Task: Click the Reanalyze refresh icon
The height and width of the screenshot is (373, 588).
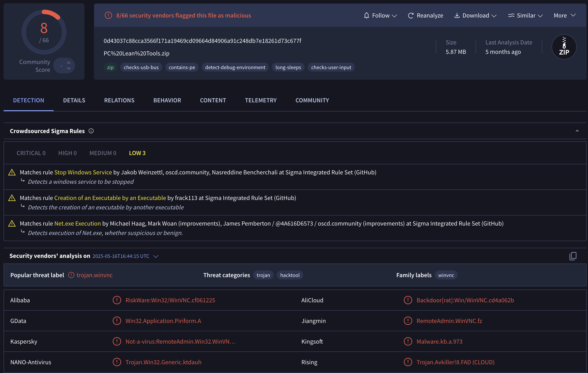Action: 411,15
